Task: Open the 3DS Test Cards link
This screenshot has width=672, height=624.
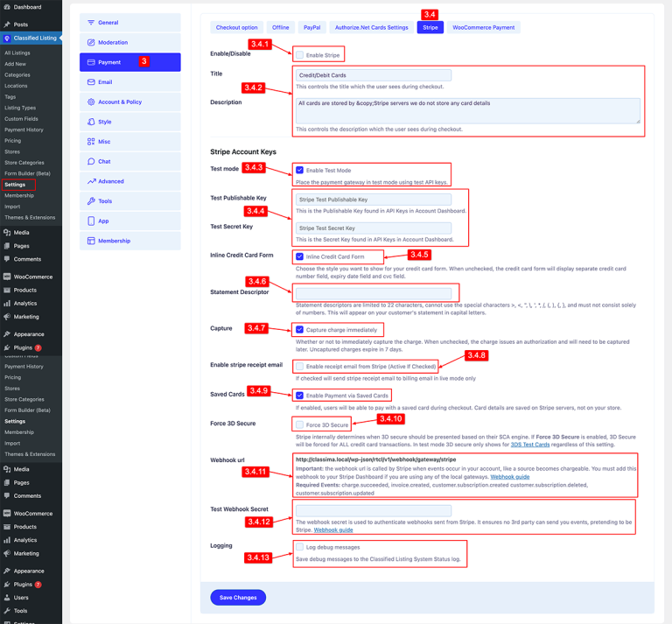Action: (x=529, y=445)
